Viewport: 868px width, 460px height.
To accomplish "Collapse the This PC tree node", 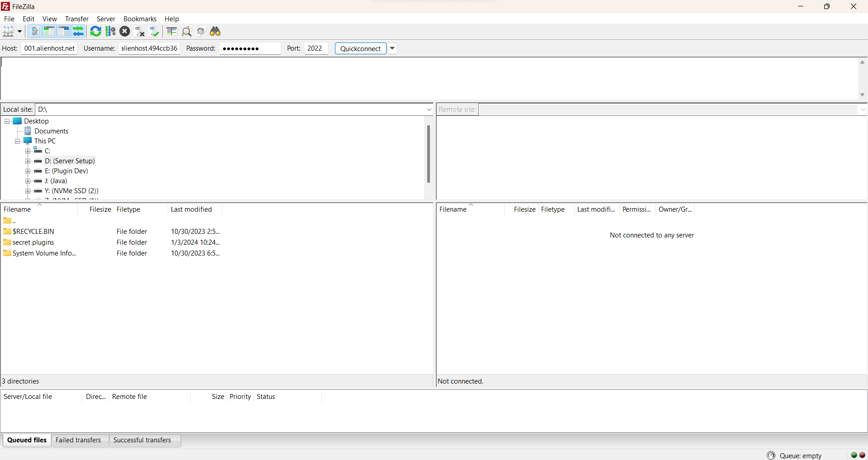I will 18,141.
